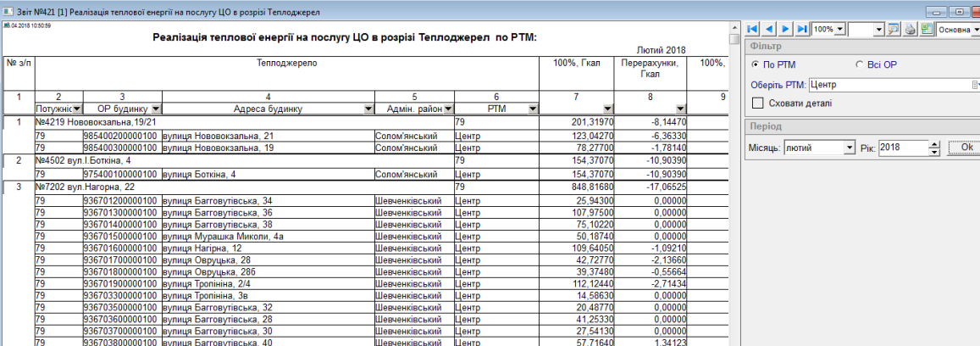This screenshot has height=346, width=980.
Task: Open the 'Адмін. район' column filter
Action: (448, 109)
